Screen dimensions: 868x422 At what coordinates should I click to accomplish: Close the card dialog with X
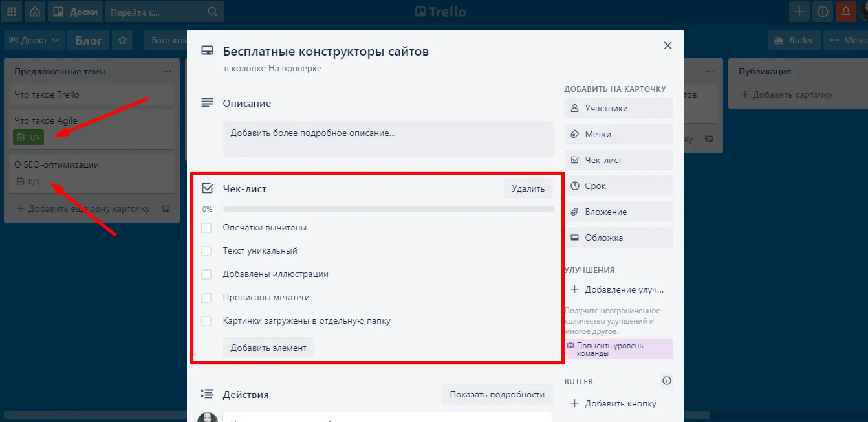(667, 45)
